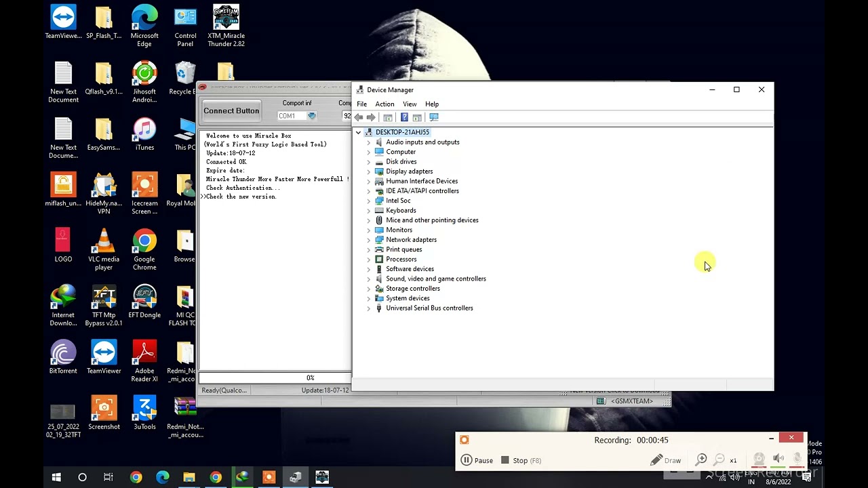Click the show/hide console tree toolbar icon
The width and height of the screenshot is (868, 488).
(388, 117)
